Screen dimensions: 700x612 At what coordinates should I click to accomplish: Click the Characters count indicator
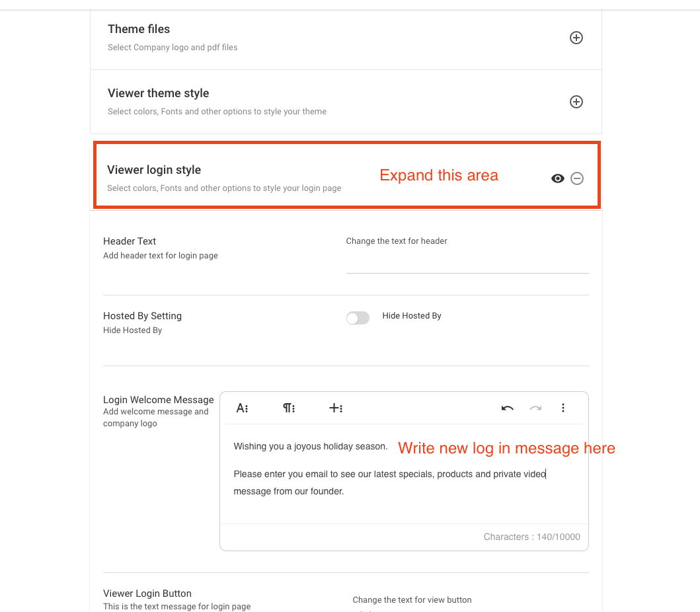pyautogui.click(x=531, y=537)
